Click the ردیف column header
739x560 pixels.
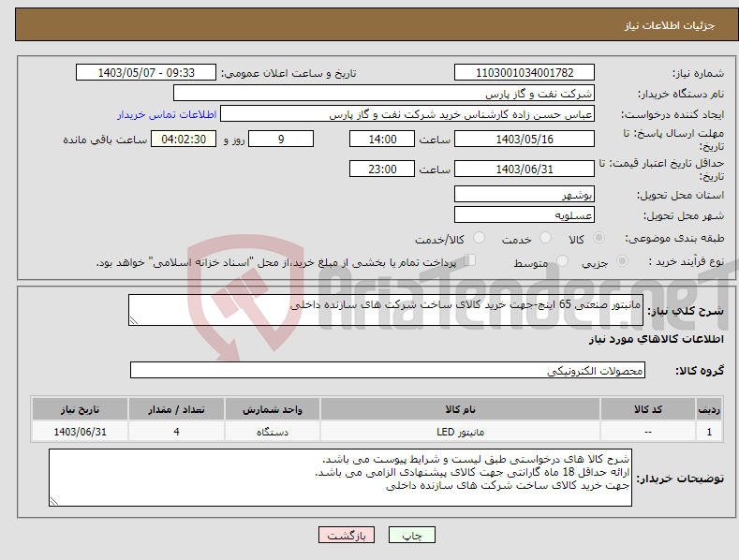coord(709,409)
